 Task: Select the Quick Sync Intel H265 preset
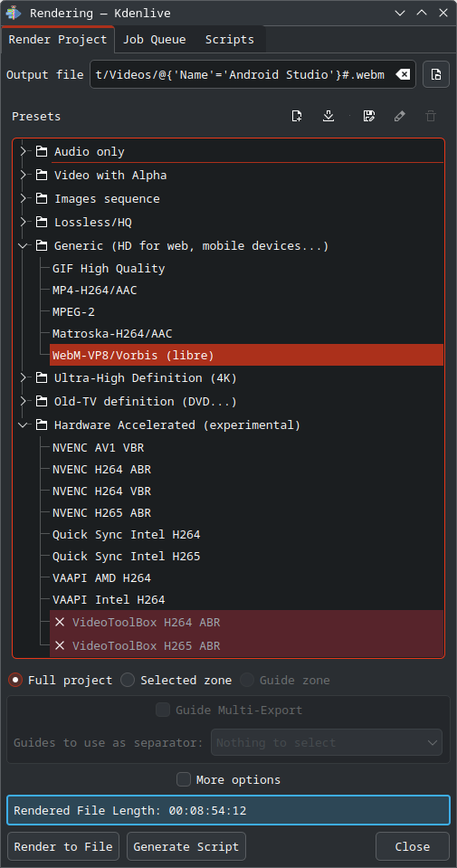[x=246, y=556]
